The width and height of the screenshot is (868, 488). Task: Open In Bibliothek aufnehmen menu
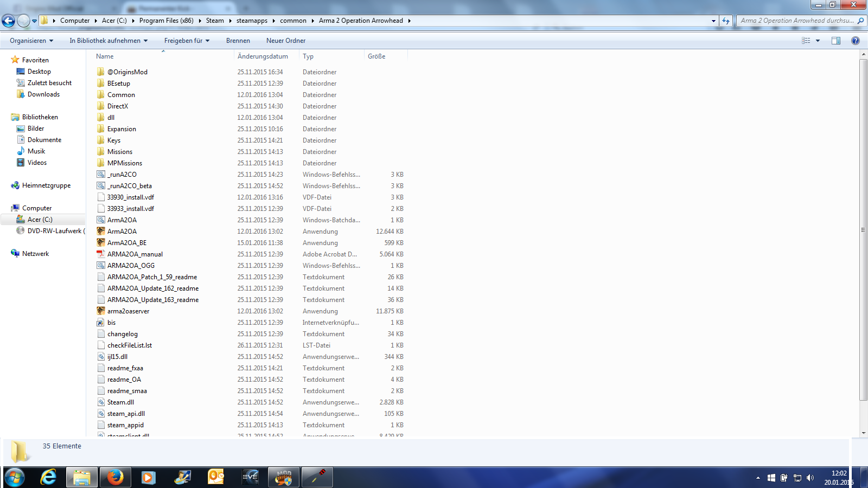click(108, 41)
